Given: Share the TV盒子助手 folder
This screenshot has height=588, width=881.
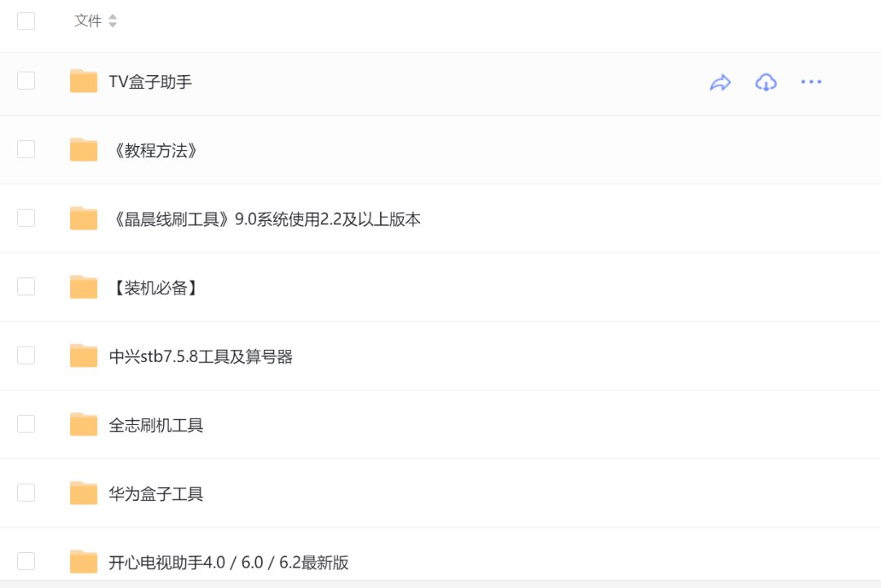Looking at the screenshot, I should pyautogui.click(x=719, y=82).
